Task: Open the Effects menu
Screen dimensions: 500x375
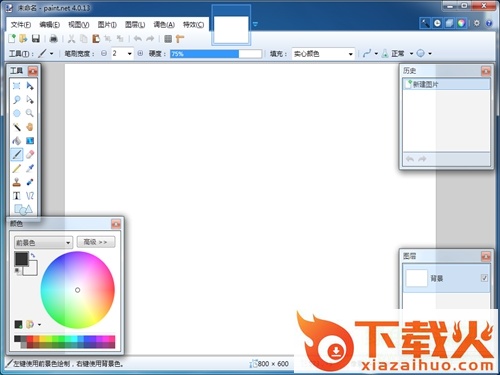Action: 193,25
